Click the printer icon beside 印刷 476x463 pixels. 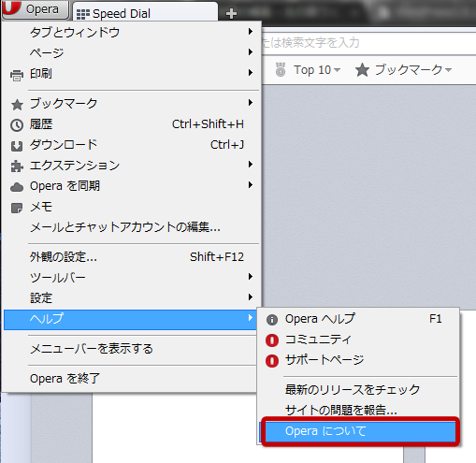[x=17, y=76]
